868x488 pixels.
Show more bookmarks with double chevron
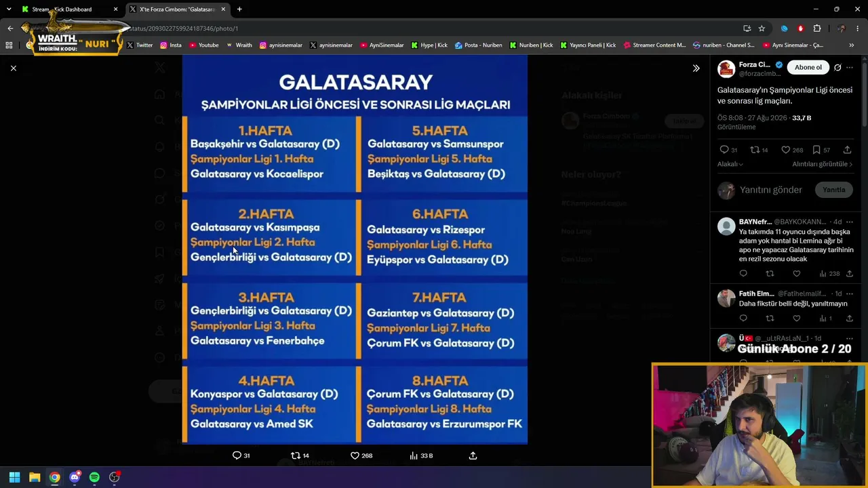pyautogui.click(x=852, y=45)
